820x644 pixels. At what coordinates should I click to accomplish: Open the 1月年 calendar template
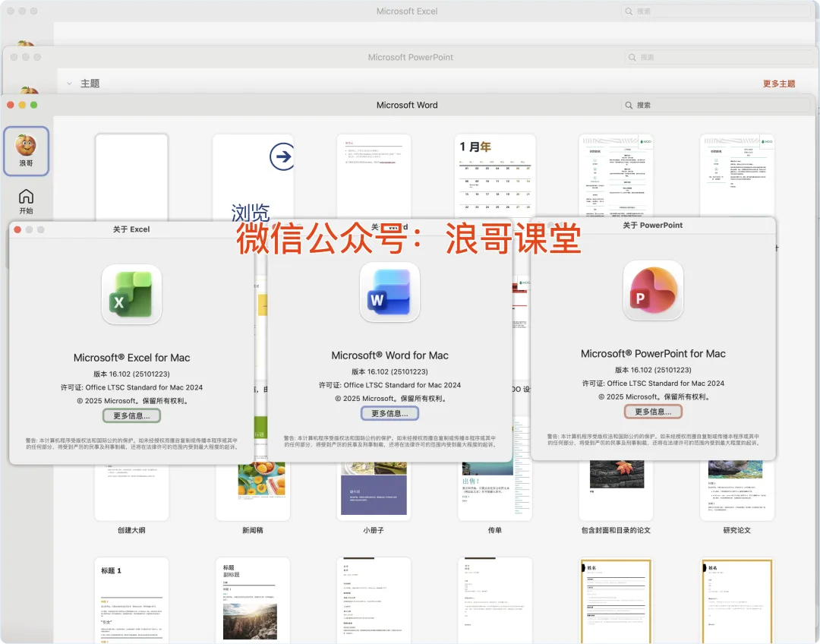click(x=495, y=177)
